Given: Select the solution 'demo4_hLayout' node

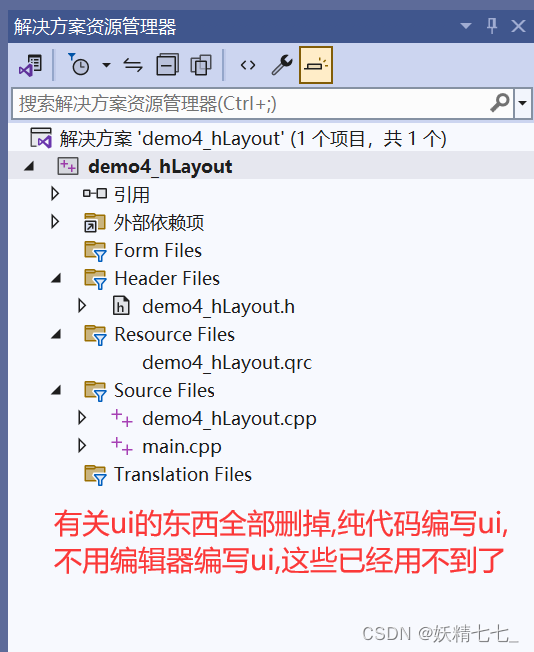Looking at the screenshot, I should pyautogui.click(x=253, y=138).
